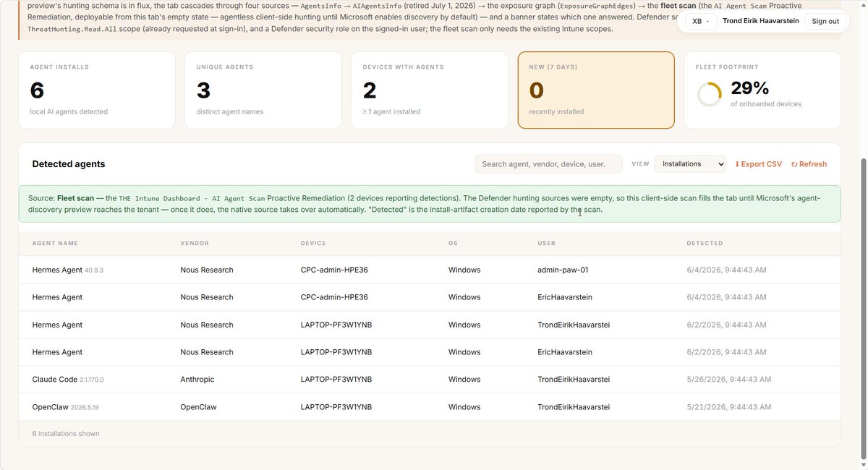The image size is (868, 470).
Task: Click the "of onboarded devices" caption
Action: [x=766, y=103]
